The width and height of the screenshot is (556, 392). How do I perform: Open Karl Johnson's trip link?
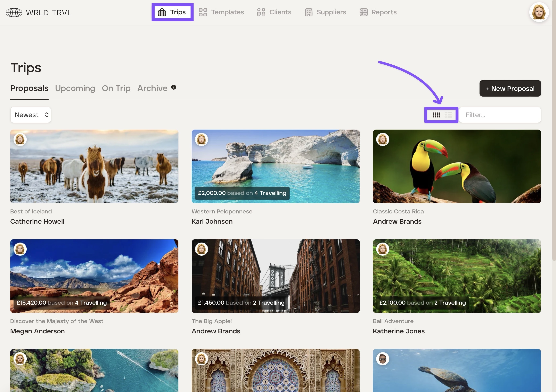(212, 222)
